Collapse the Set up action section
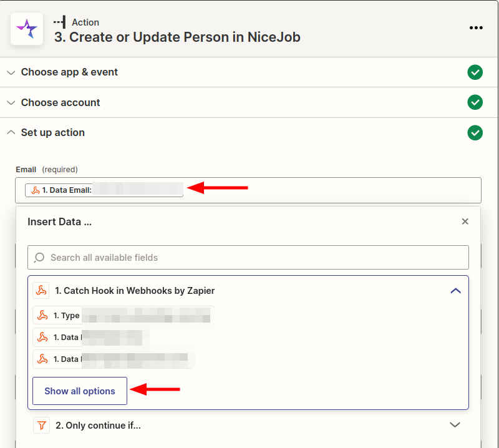The height and width of the screenshot is (448, 499). tap(11, 132)
